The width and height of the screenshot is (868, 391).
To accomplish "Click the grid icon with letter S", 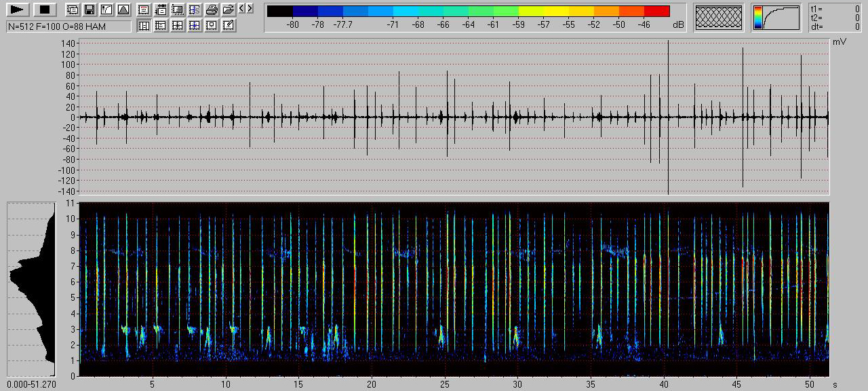I will coord(195,10).
